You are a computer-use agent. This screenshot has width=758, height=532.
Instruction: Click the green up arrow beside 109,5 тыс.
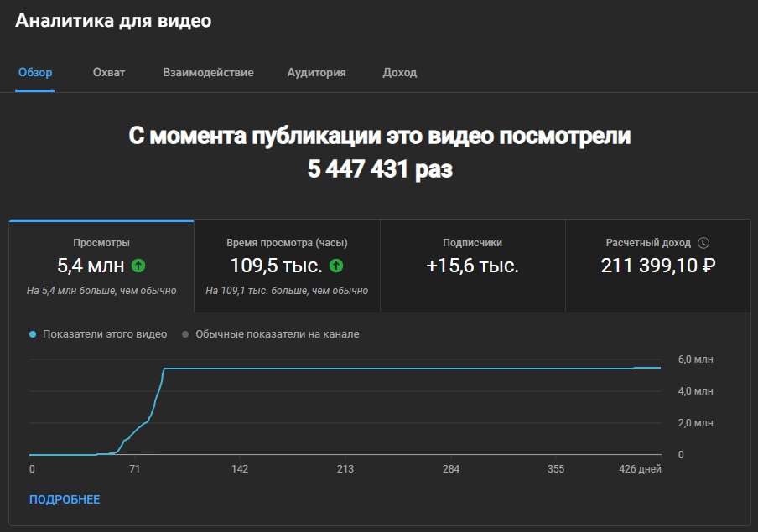[336, 266]
